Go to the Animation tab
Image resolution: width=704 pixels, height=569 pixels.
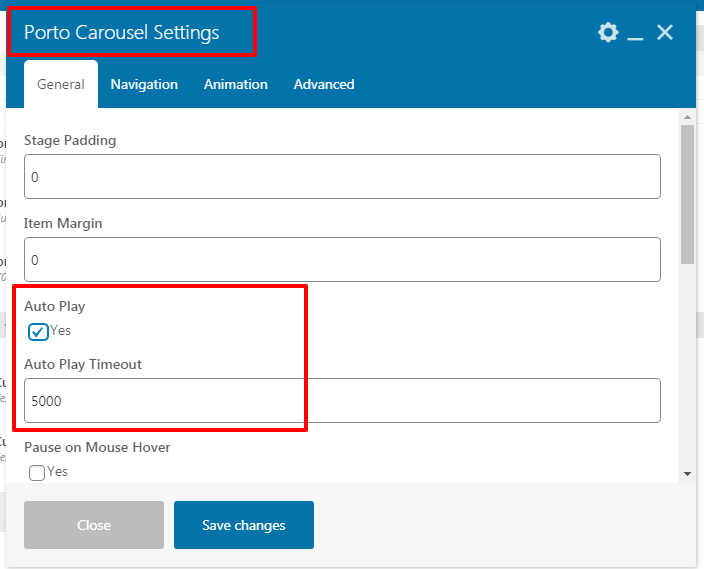tap(235, 85)
